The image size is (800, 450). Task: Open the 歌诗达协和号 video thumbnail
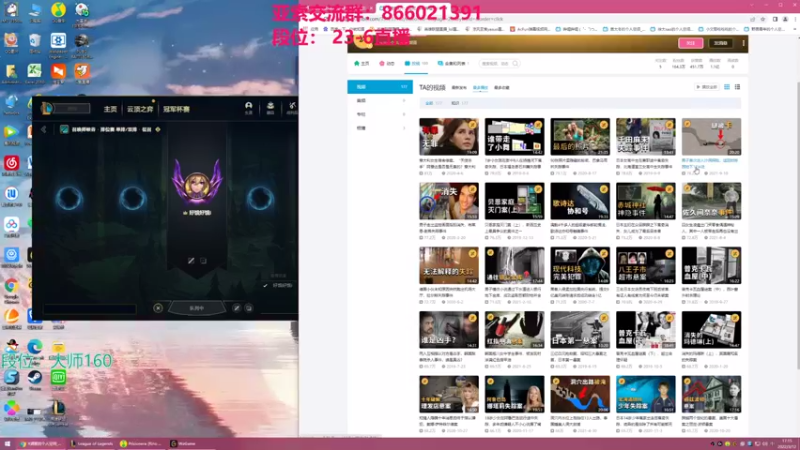coord(580,201)
